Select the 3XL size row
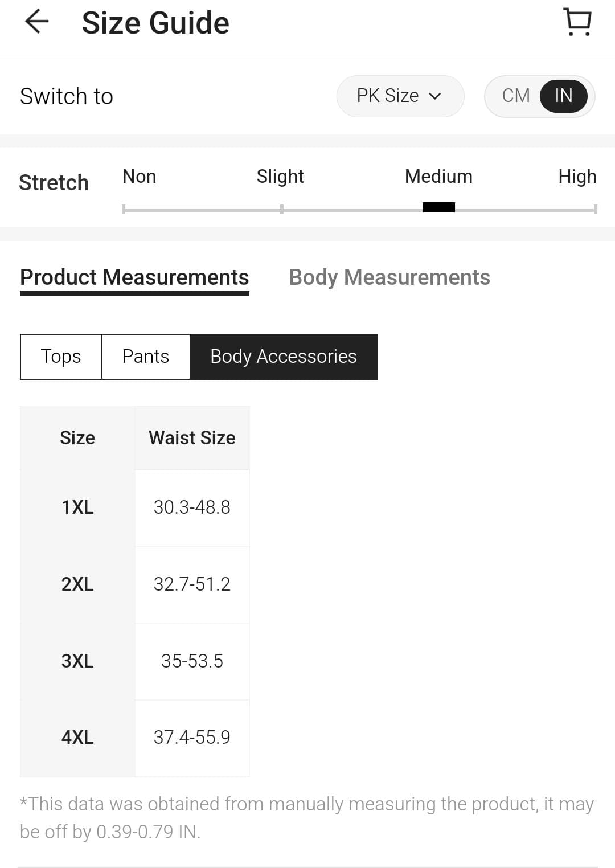Screen dimensions: 615x868 134,661
